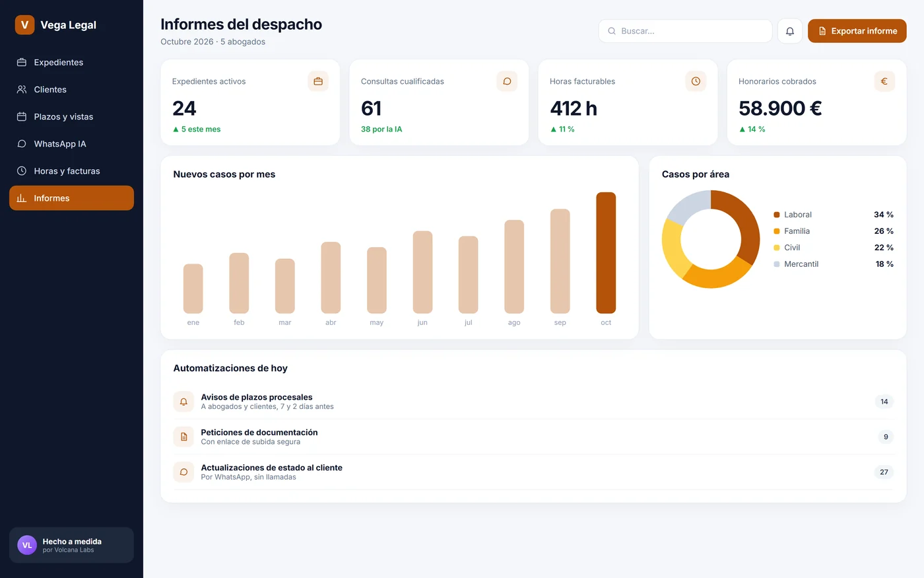Click the document icon beside Peticiones de documentación
The image size is (924, 578).
pyautogui.click(x=183, y=437)
